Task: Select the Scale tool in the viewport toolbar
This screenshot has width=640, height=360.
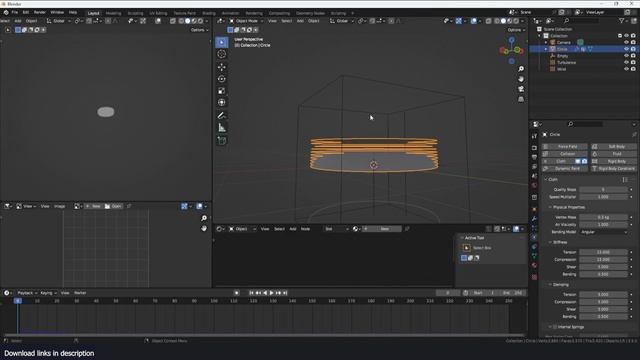Action: pos(222,91)
